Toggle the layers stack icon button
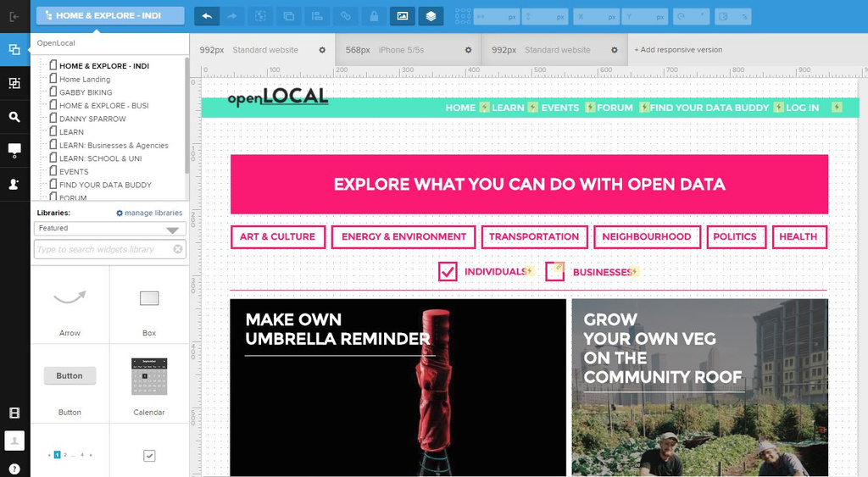Image resolution: width=868 pixels, height=477 pixels. point(431,16)
